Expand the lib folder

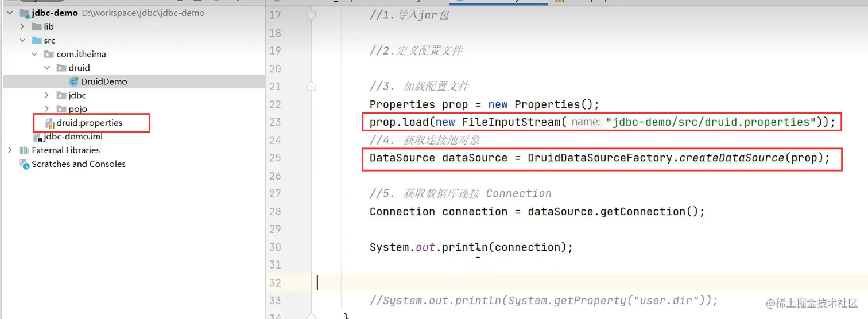pos(22,26)
